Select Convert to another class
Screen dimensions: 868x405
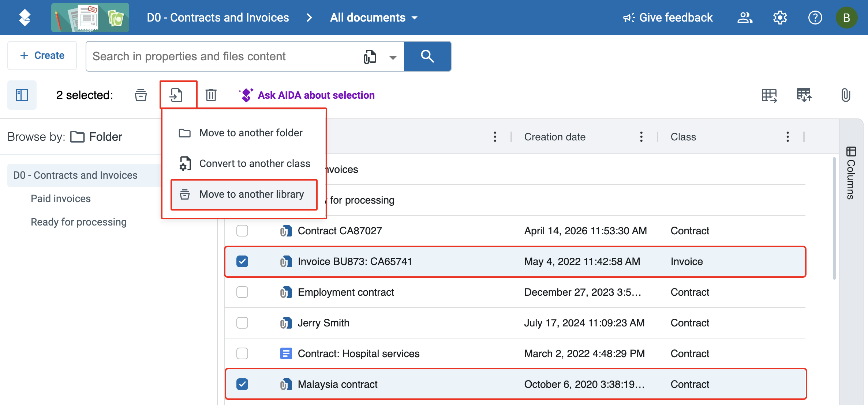[x=244, y=164]
